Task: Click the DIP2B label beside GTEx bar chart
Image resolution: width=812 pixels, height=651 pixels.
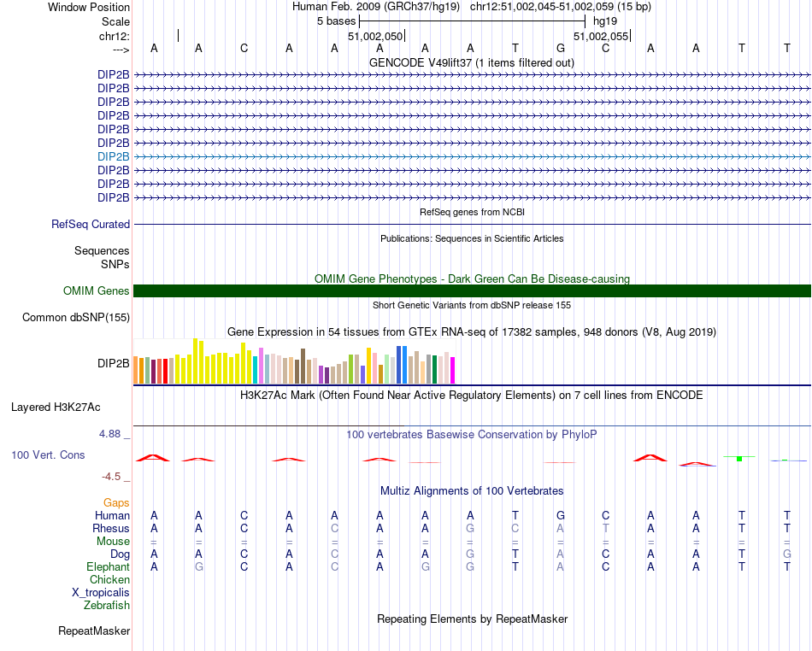Action: pos(113,363)
